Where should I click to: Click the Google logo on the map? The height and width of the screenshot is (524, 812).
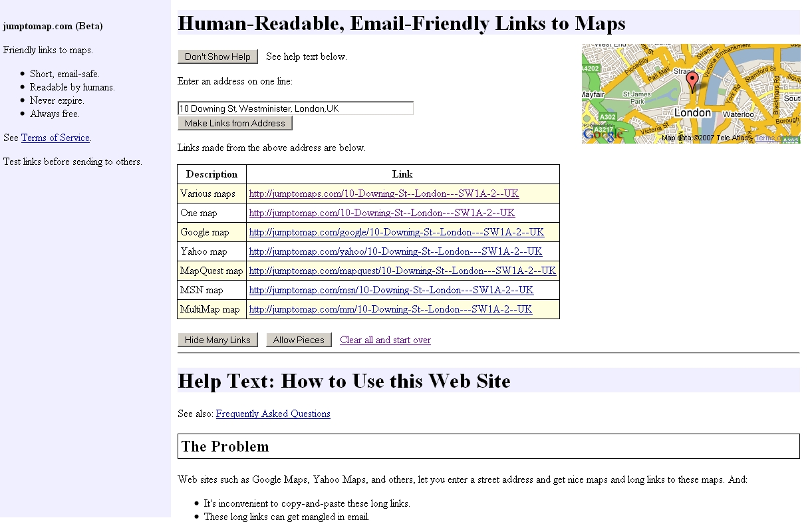pyautogui.click(x=603, y=134)
